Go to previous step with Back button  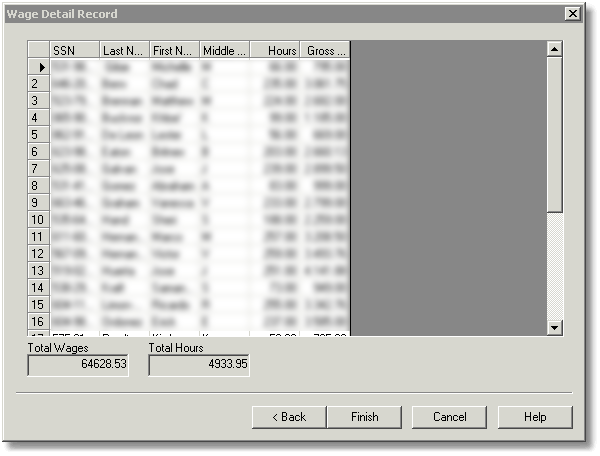click(289, 417)
